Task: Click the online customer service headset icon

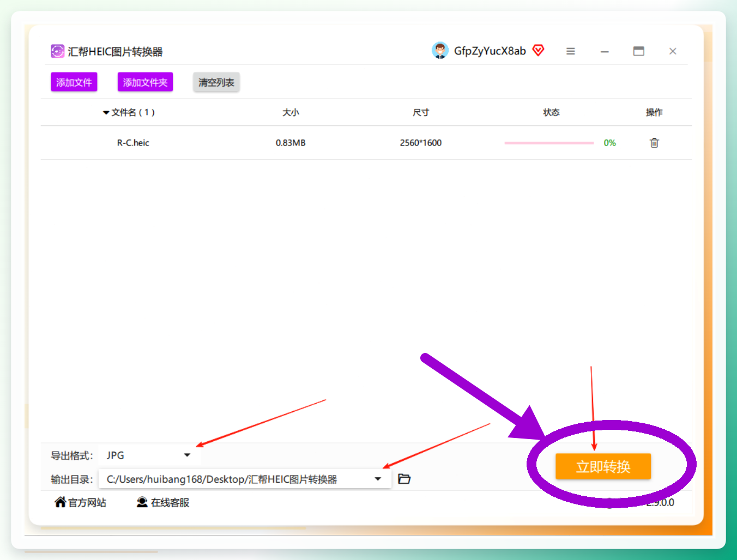Action: [142, 502]
